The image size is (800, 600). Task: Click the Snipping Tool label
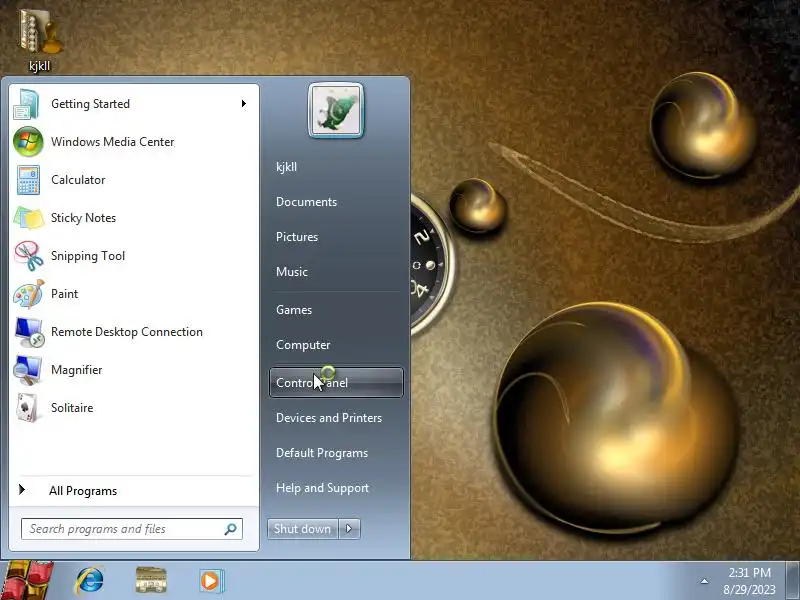(x=88, y=256)
